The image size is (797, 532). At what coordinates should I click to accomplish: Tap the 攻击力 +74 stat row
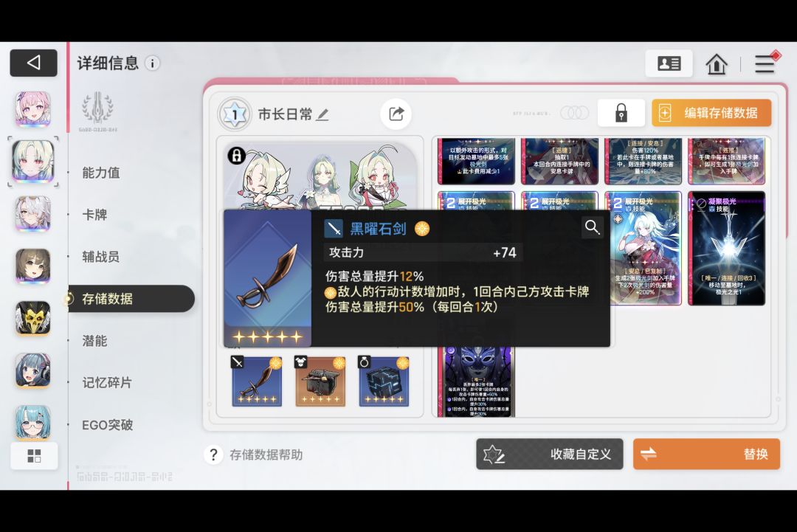[x=423, y=252]
